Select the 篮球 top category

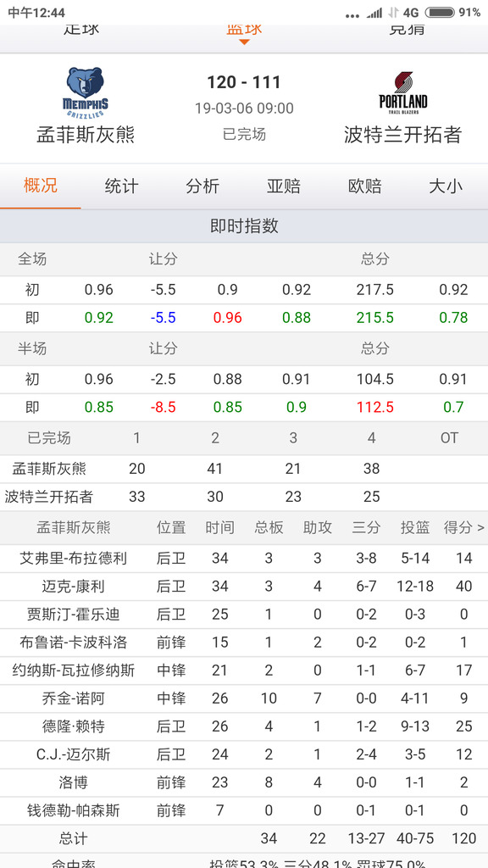tap(244, 31)
